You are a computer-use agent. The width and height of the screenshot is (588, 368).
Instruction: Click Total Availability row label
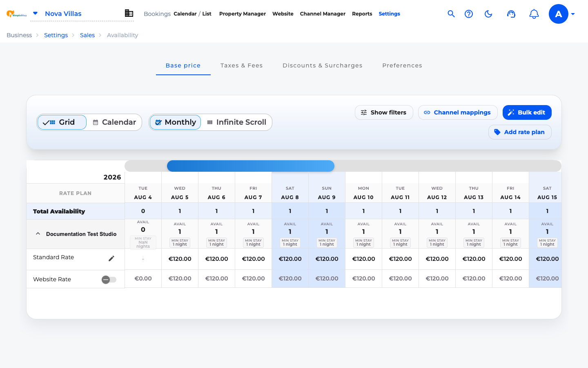[x=59, y=211]
